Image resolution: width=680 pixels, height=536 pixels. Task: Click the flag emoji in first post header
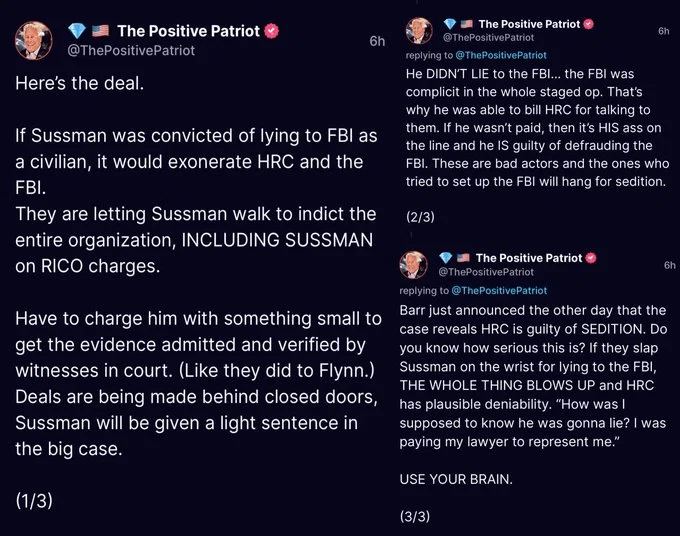pos(101,31)
